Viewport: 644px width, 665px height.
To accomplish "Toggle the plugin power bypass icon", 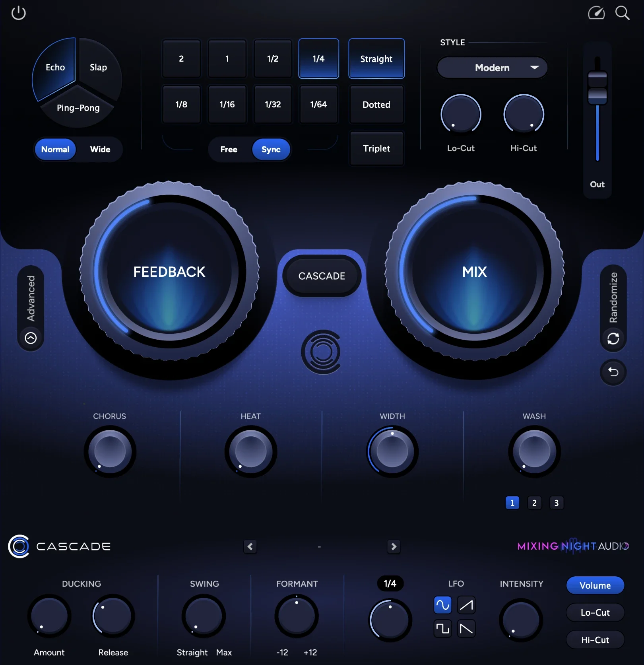I will 18,13.
